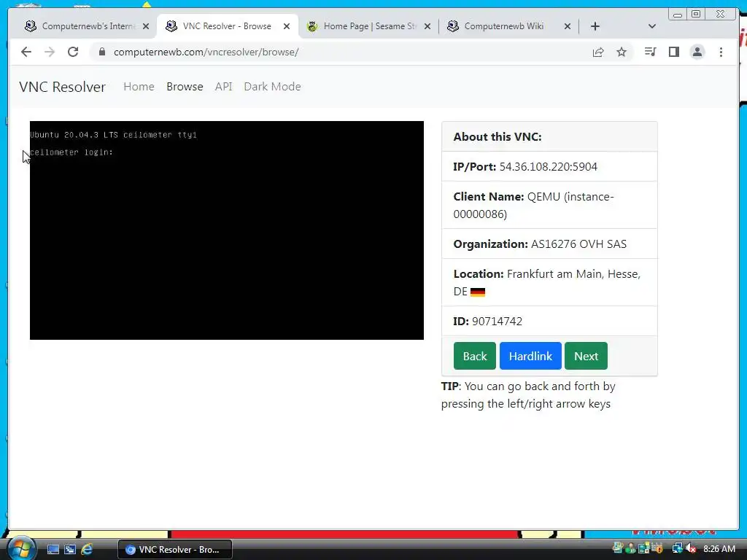Click the muted volume tray icon
The image size is (747, 560).
point(691,549)
